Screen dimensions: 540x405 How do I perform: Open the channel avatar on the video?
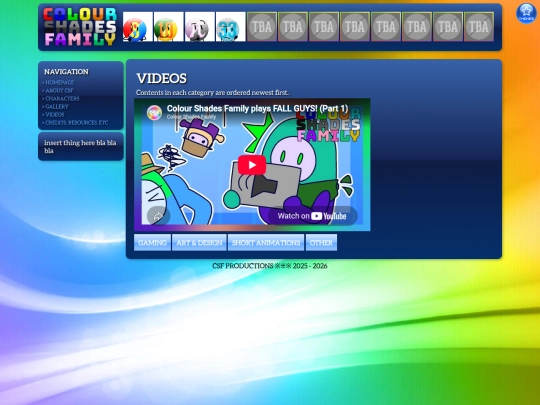click(154, 113)
